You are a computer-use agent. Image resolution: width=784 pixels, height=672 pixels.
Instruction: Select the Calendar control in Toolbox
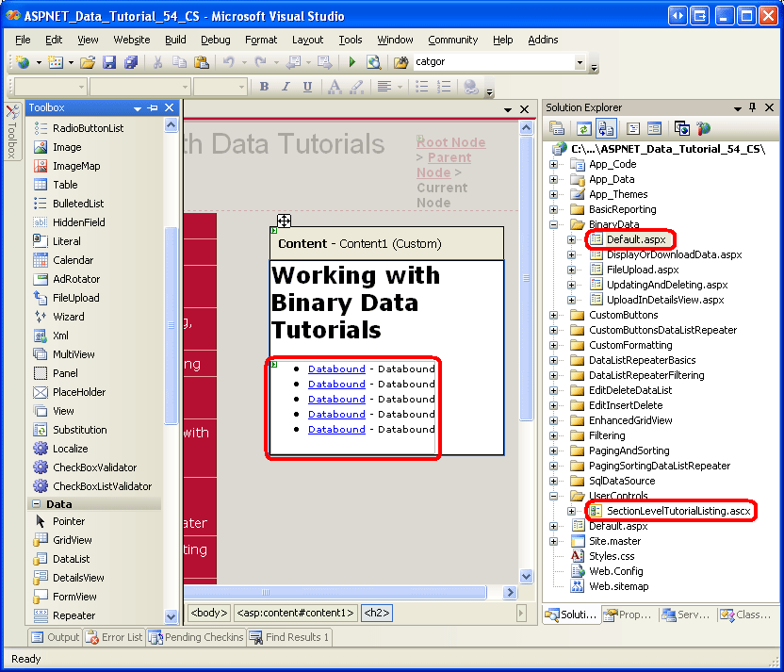[73, 260]
